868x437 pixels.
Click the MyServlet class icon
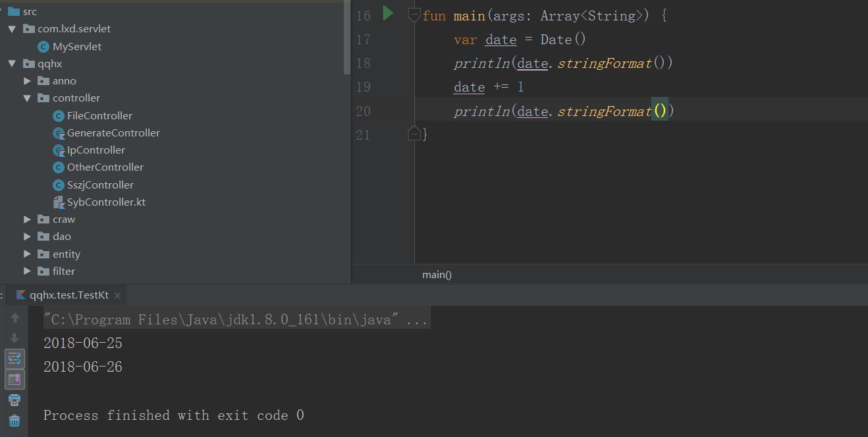[43, 46]
